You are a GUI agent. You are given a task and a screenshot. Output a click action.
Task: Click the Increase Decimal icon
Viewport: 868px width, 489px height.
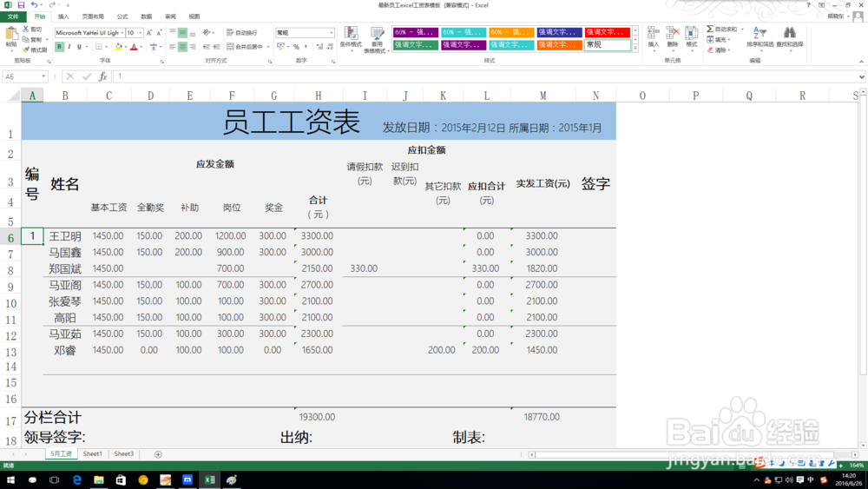tap(320, 47)
